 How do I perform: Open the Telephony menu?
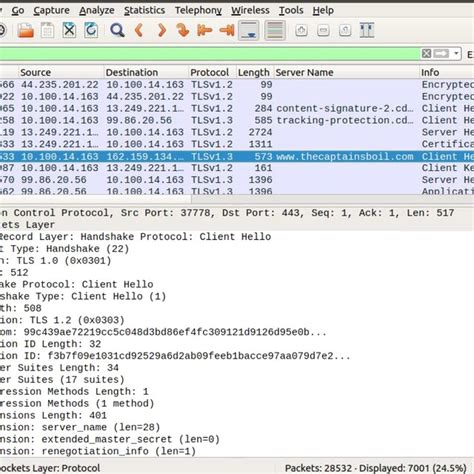pyautogui.click(x=198, y=10)
